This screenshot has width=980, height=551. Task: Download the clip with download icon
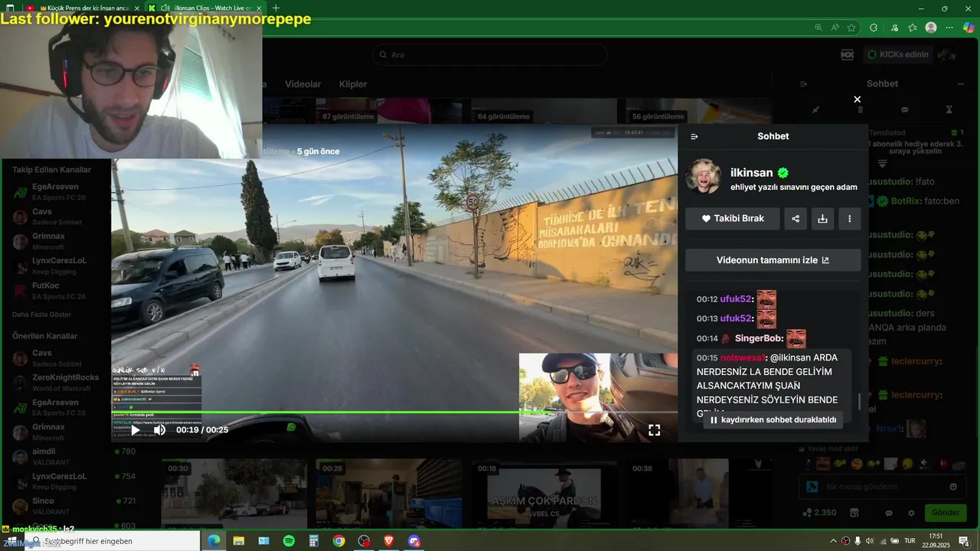(x=822, y=218)
